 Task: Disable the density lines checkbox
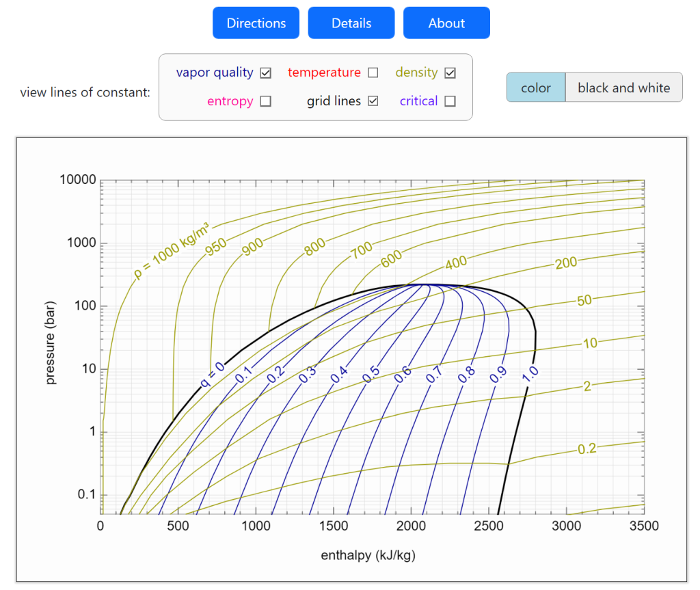(x=450, y=72)
